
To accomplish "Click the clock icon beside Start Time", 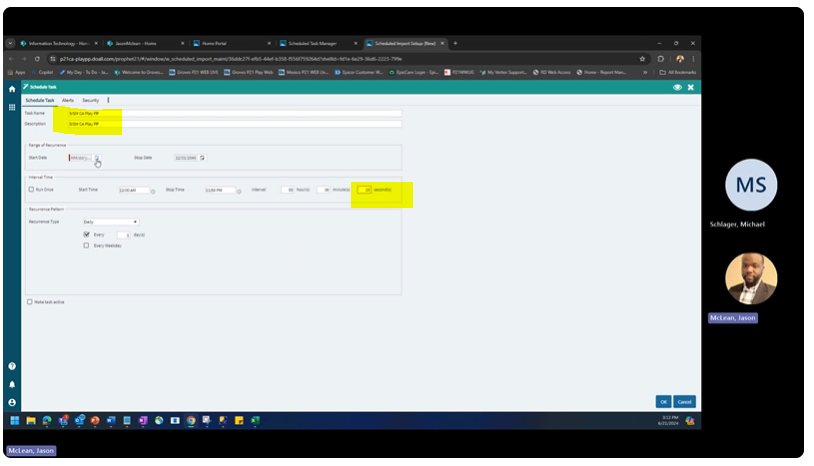I will click(153, 190).
